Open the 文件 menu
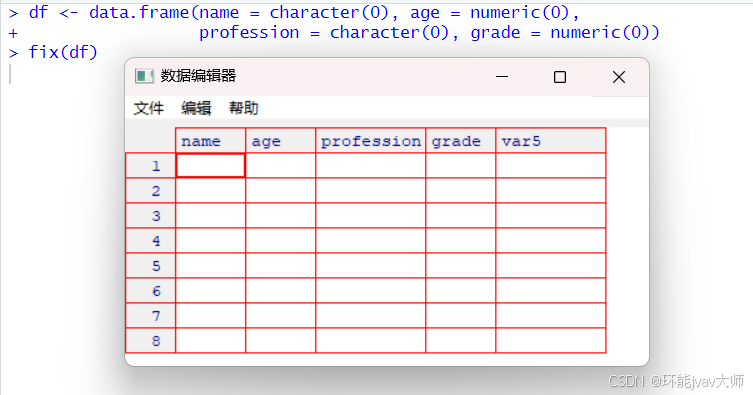753x395 pixels. click(148, 108)
